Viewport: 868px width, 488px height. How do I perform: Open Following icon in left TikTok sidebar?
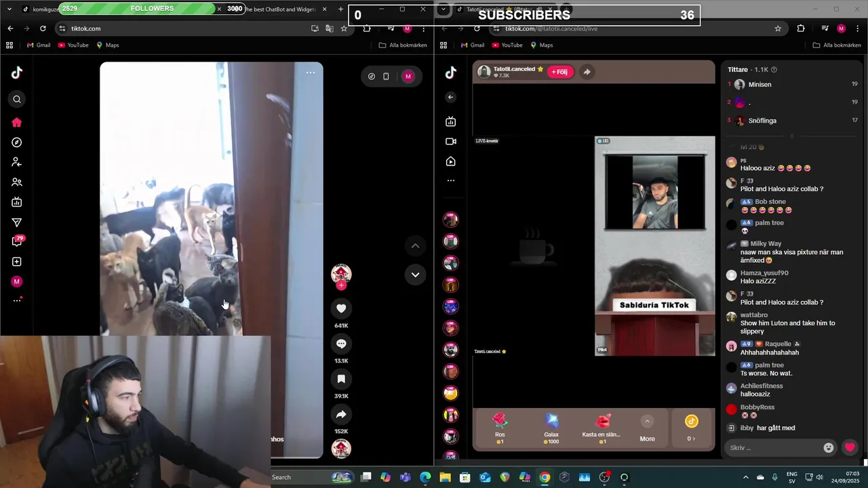(17, 163)
